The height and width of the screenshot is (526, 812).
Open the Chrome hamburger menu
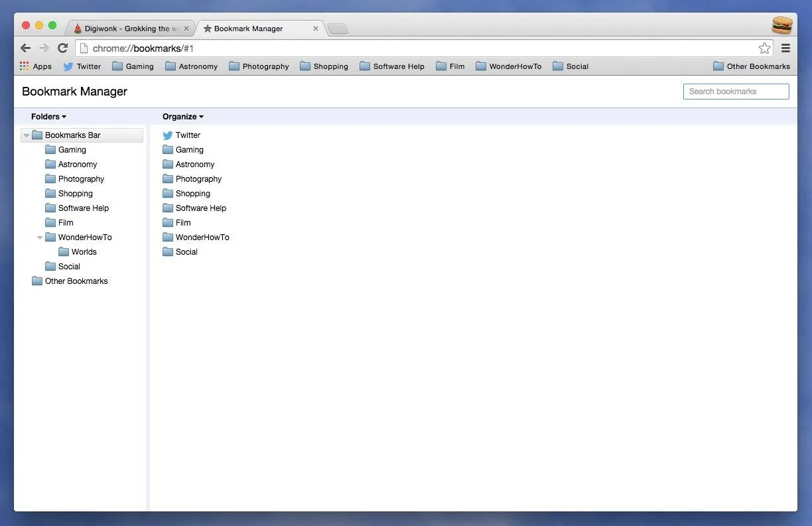786,48
